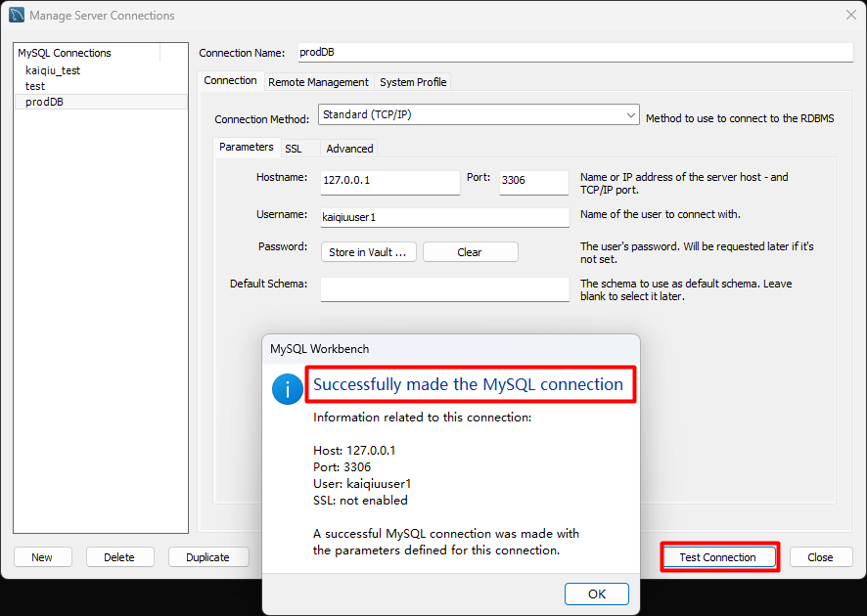This screenshot has width=867, height=616.
Task: Click the Port input field
Action: click(x=533, y=182)
